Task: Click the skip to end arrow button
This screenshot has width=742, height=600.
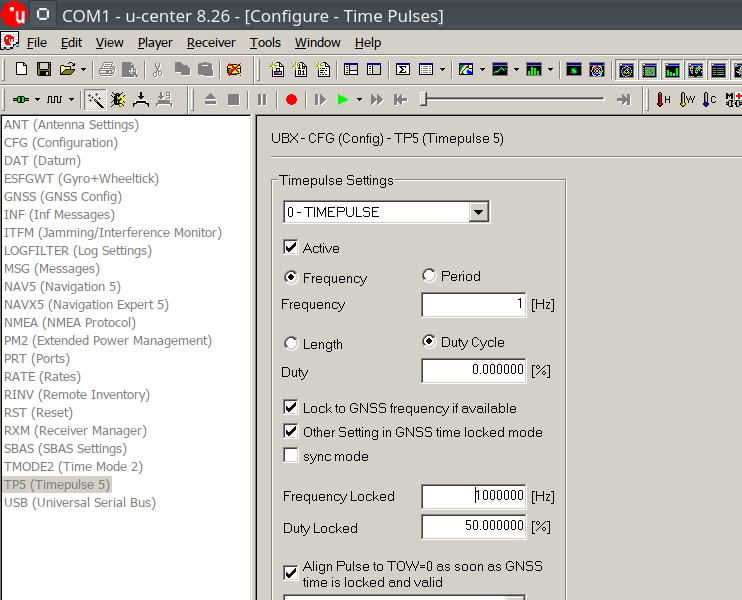Action: pos(624,99)
